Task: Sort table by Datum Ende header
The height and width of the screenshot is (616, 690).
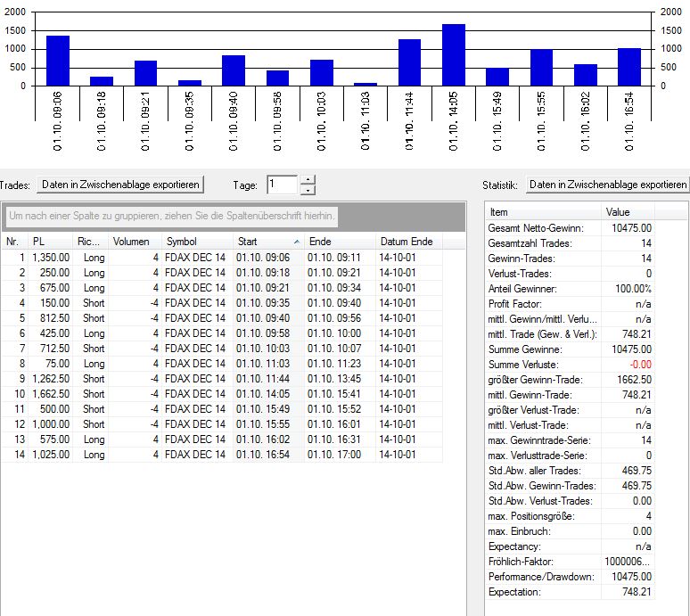Action: point(409,242)
